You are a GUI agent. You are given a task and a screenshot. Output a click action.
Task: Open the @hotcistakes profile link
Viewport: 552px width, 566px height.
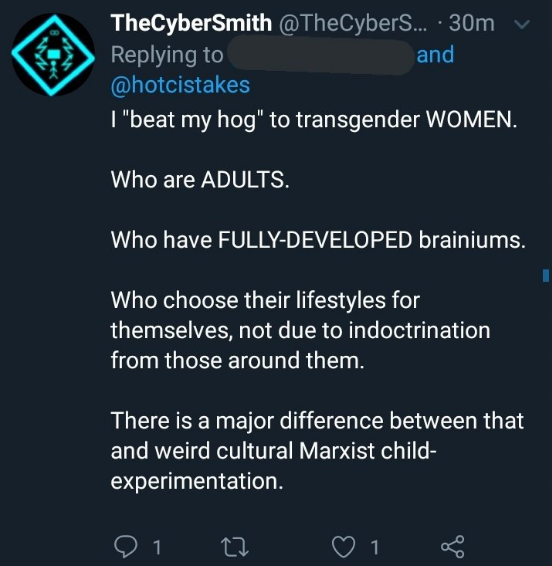coord(180,85)
